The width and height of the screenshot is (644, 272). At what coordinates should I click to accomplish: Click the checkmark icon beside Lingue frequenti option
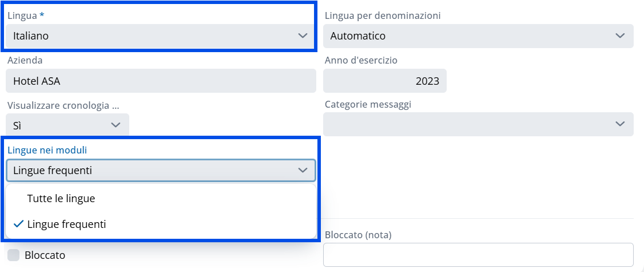pos(18,224)
